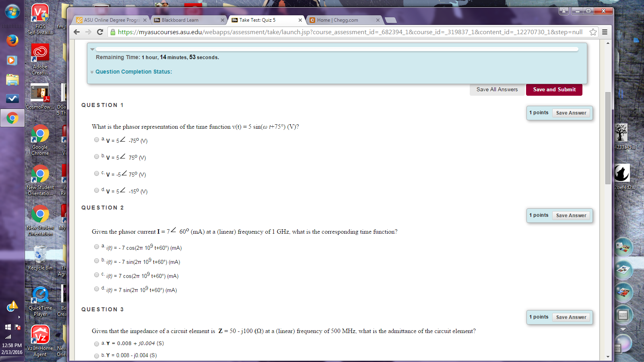The image size is (644, 362).
Task: Click the remaining time progress bar
Action: 337,49
